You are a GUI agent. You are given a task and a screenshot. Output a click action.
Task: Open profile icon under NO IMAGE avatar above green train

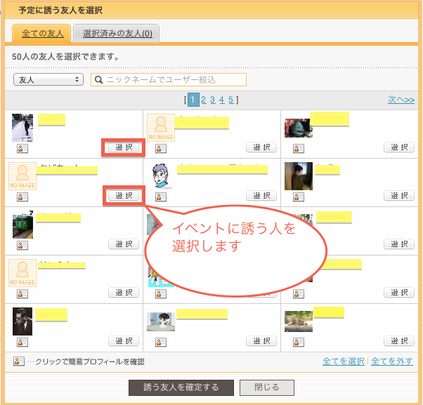coord(22,197)
